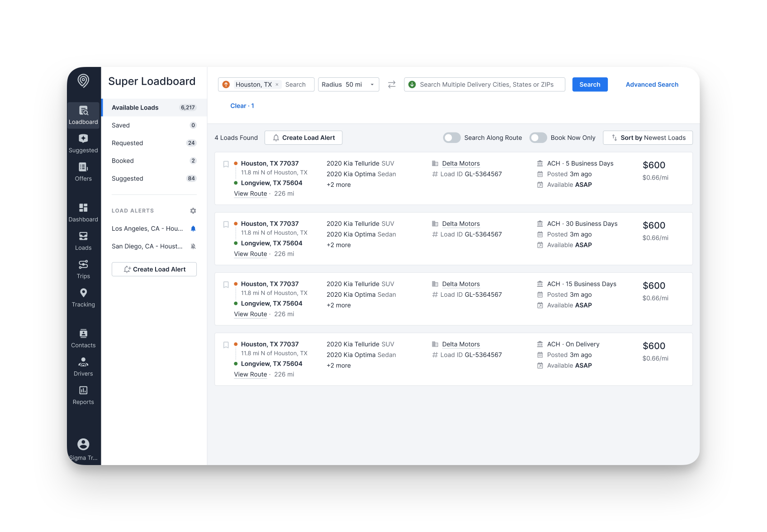Toggle muted bell for San Diego alert
Viewport: 767px width, 532px height.
tap(193, 247)
